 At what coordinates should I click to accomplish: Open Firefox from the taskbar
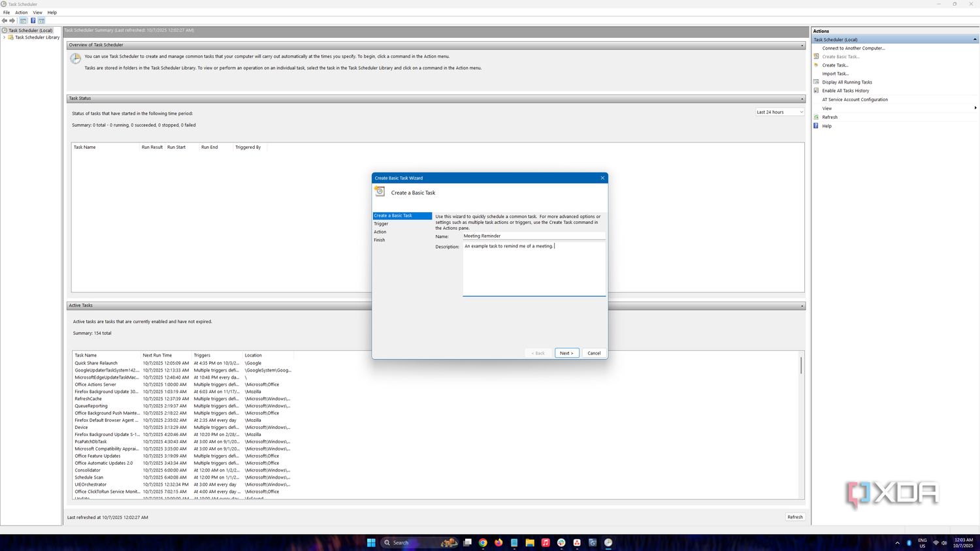[498, 543]
